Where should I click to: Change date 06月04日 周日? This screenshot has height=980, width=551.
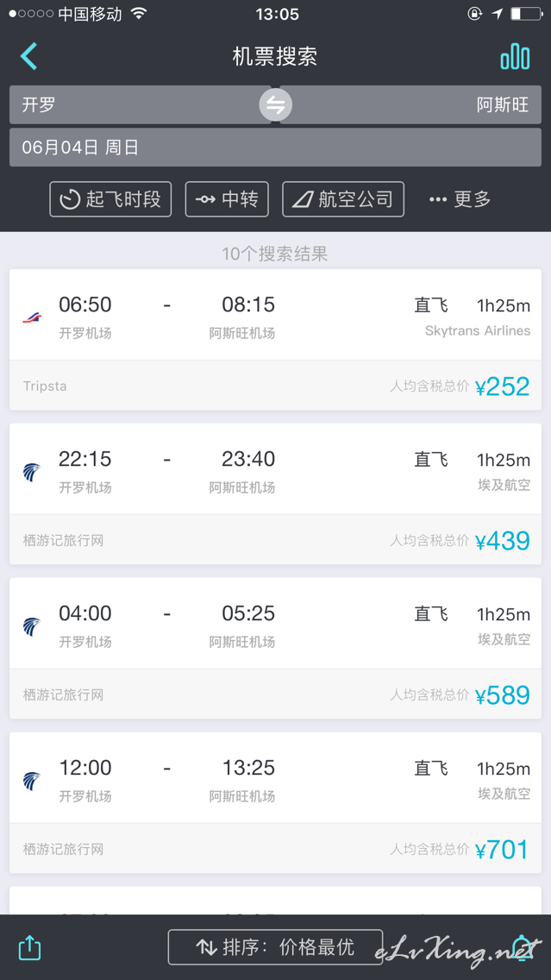point(276,148)
